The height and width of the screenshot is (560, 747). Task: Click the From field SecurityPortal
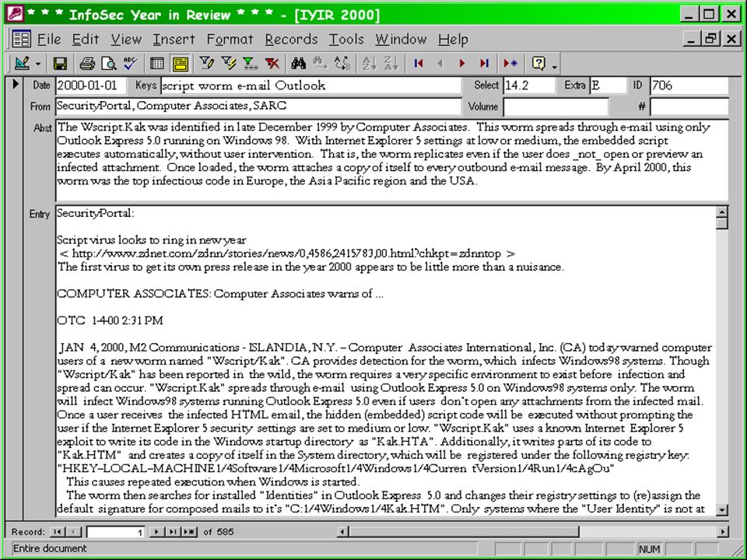258,107
